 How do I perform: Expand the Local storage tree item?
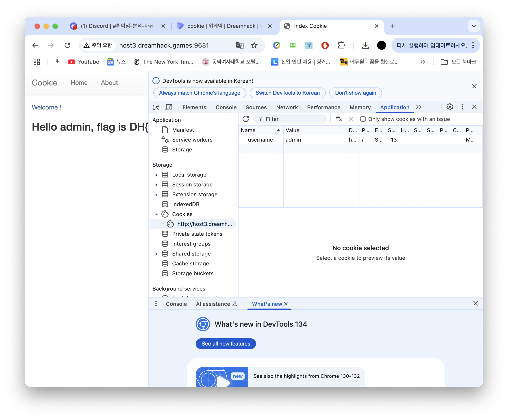[156, 175]
